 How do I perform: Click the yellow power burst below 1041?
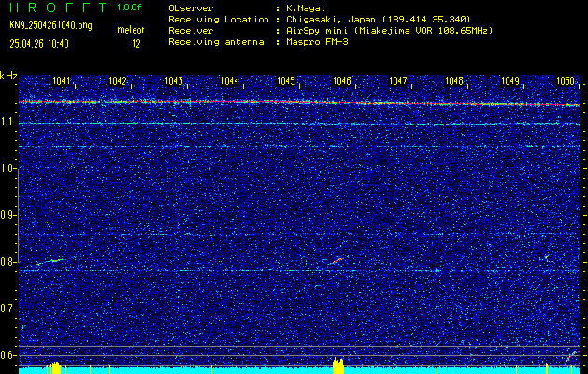[x=55, y=367]
